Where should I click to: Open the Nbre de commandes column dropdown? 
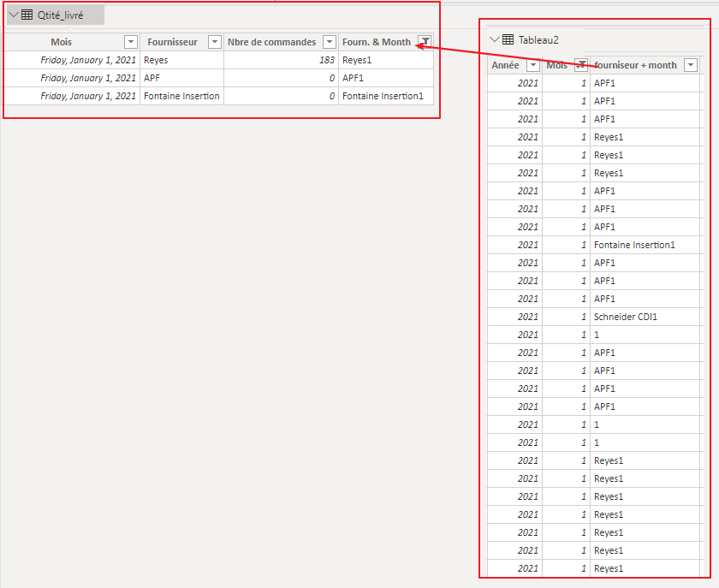click(x=330, y=42)
